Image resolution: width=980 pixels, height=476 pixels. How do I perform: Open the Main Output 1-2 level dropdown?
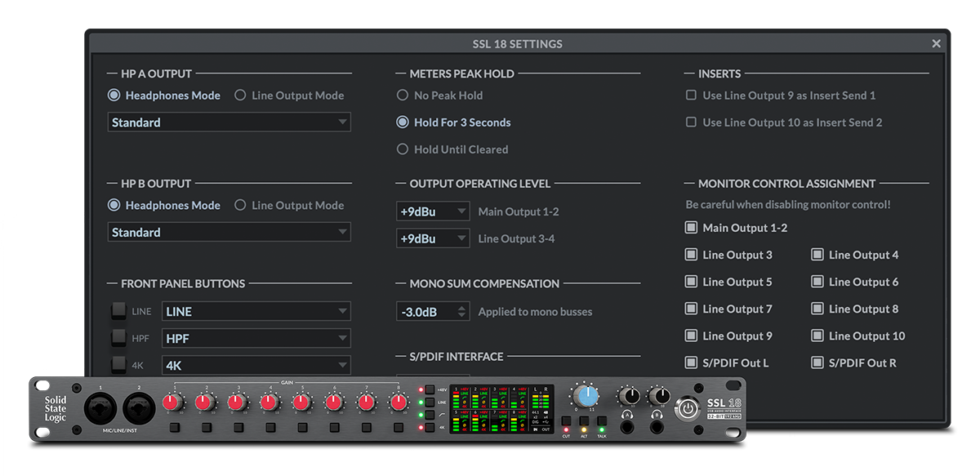coord(433,211)
